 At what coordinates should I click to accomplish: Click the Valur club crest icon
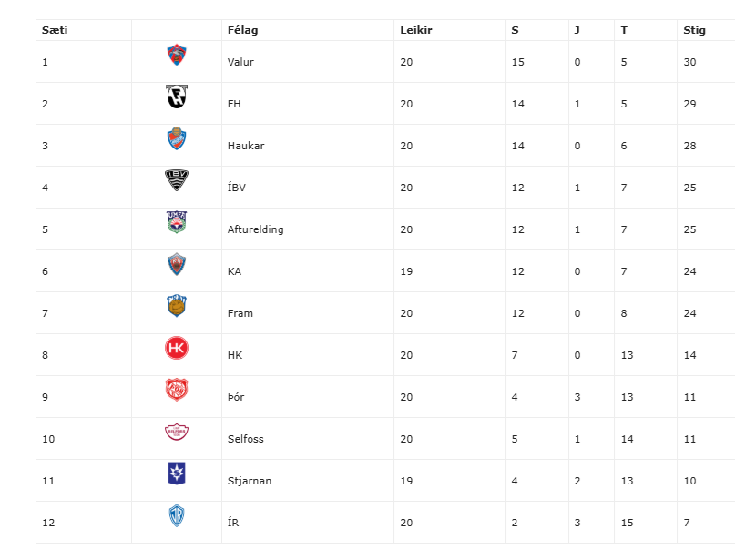click(x=176, y=56)
